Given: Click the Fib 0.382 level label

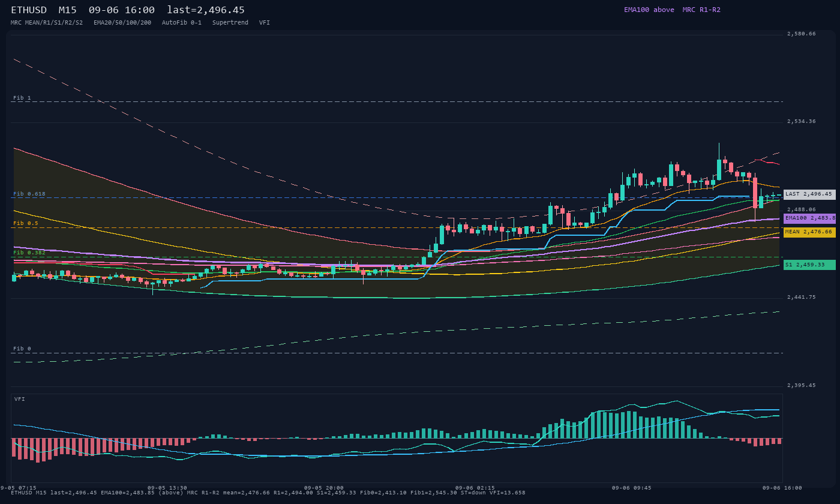Looking at the screenshot, I should [x=29, y=253].
